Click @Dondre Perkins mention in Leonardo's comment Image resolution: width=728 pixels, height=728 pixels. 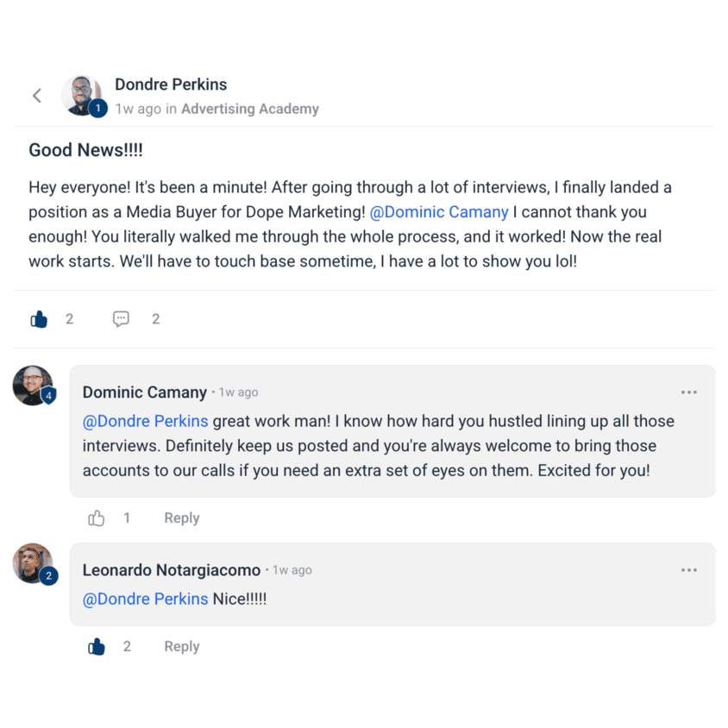pos(145,599)
